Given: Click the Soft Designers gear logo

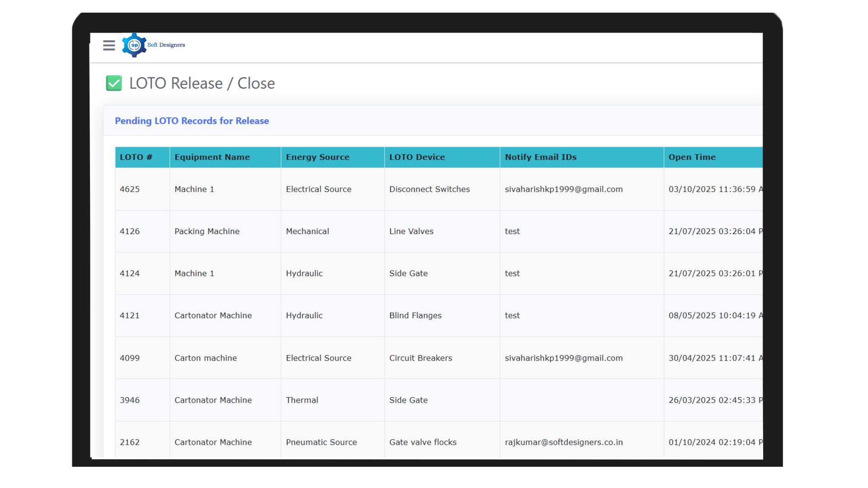Looking at the screenshot, I should [134, 45].
